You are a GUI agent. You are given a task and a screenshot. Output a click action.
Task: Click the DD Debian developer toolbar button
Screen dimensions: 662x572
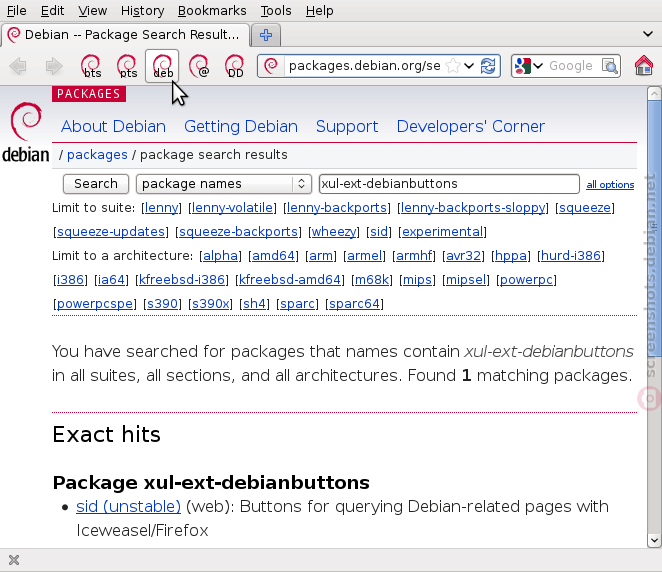(235, 66)
